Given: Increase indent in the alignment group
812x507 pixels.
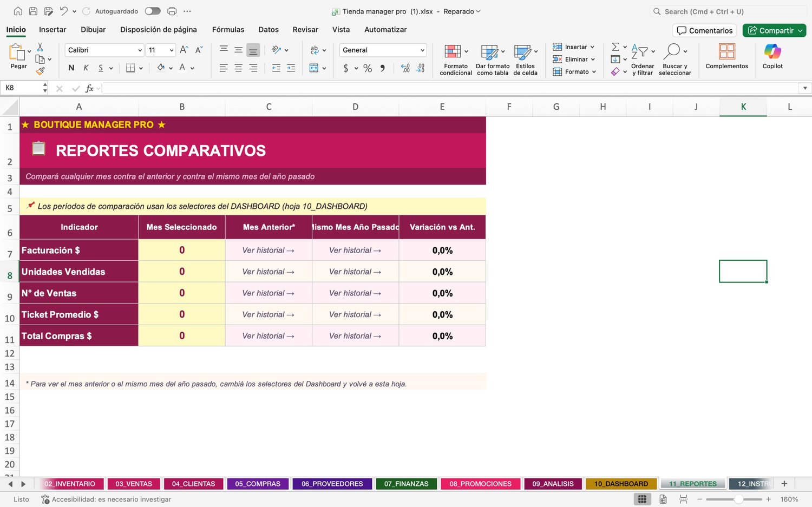Looking at the screenshot, I should pyautogui.click(x=291, y=68).
